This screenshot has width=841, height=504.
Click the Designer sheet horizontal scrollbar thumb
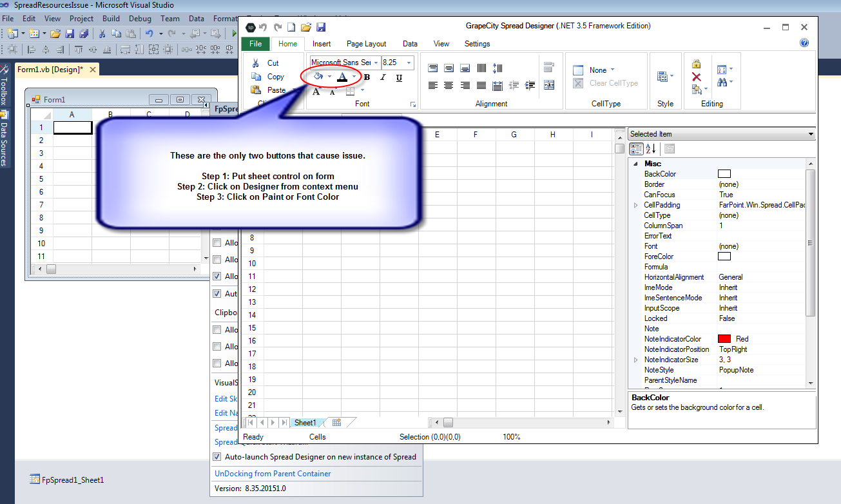point(447,423)
